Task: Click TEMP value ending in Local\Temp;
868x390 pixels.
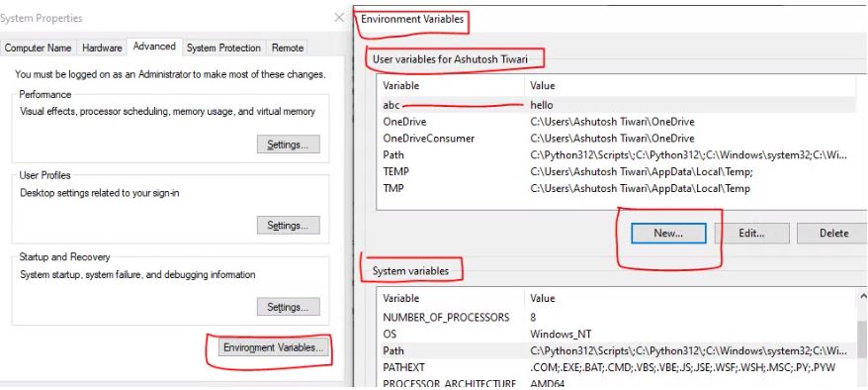Action: pos(641,171)
